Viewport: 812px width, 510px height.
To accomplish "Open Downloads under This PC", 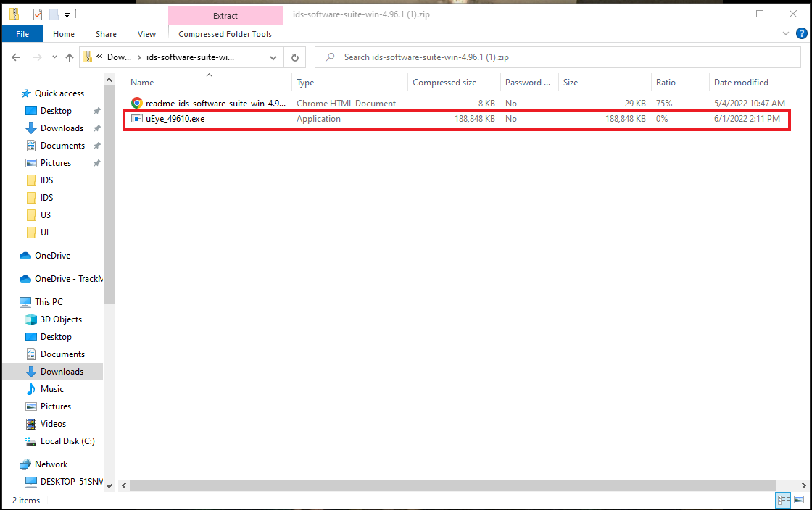I will click(62, 372).
